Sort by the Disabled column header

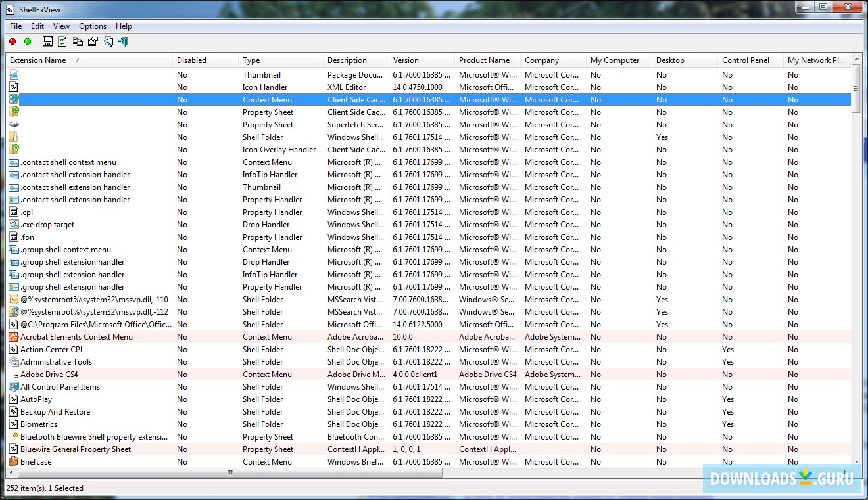click(x=206, y=60)
